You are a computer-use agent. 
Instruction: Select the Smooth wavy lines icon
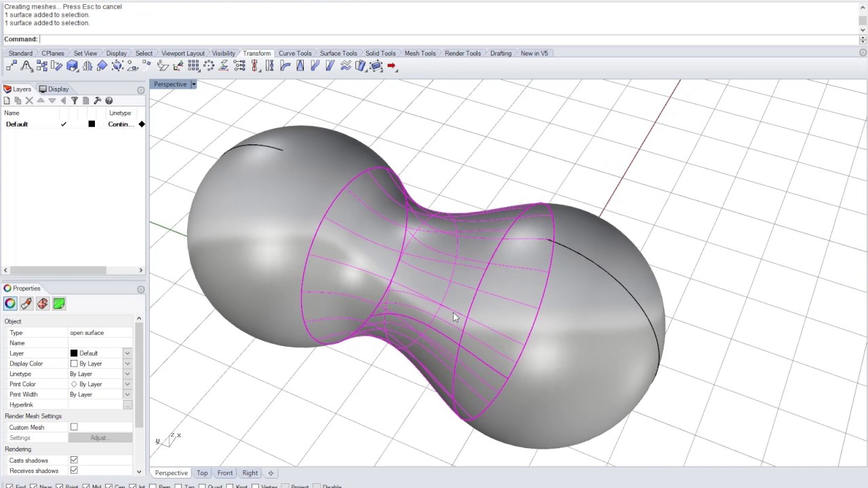(346, 66)
